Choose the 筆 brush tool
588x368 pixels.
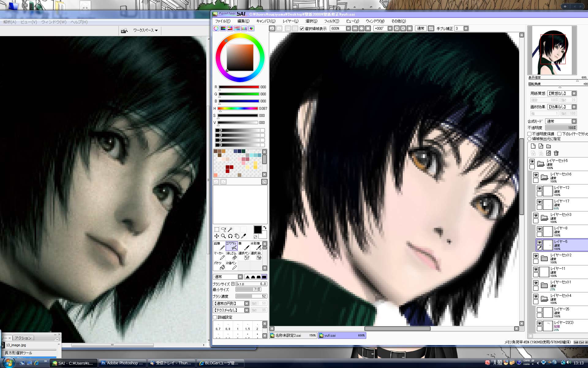244,246
